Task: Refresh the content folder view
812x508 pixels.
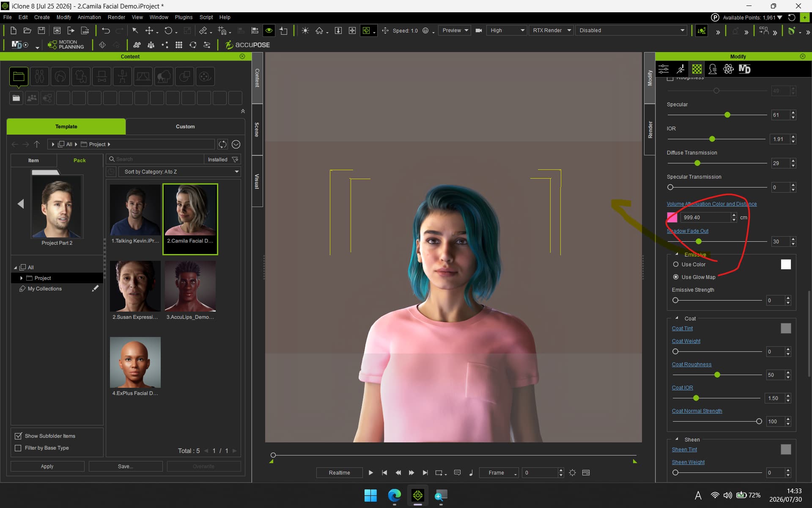Action: [x=222, y=144]
